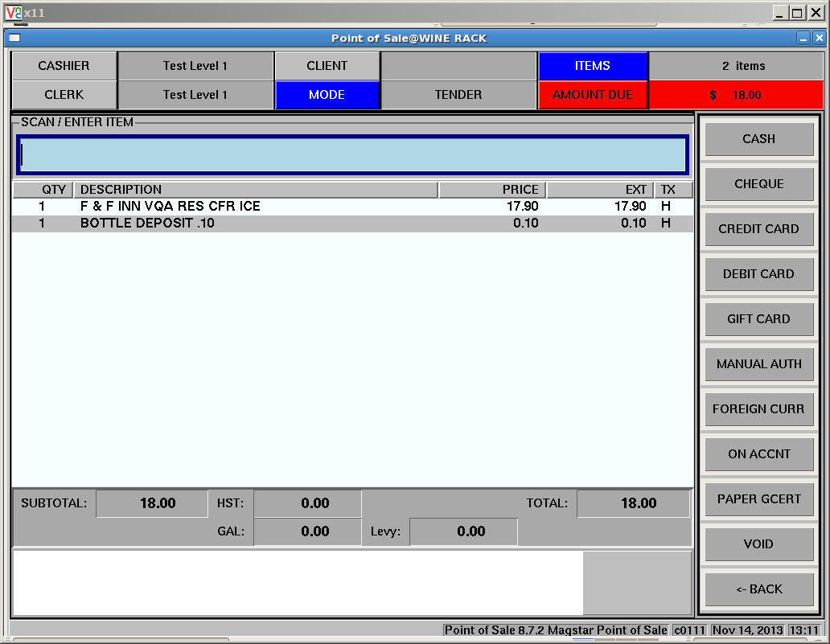Click the AMOUNT DUE display
Screen dimensions: 830x644
593,94
